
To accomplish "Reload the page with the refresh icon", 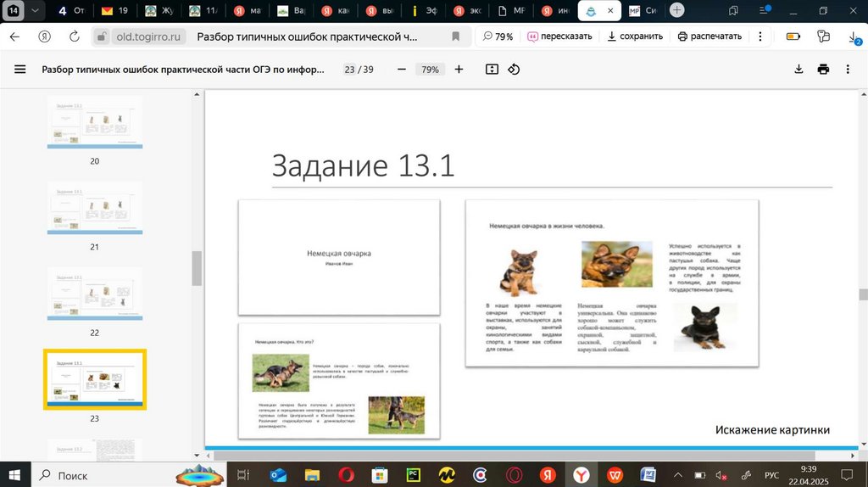I will click(75, 36).
